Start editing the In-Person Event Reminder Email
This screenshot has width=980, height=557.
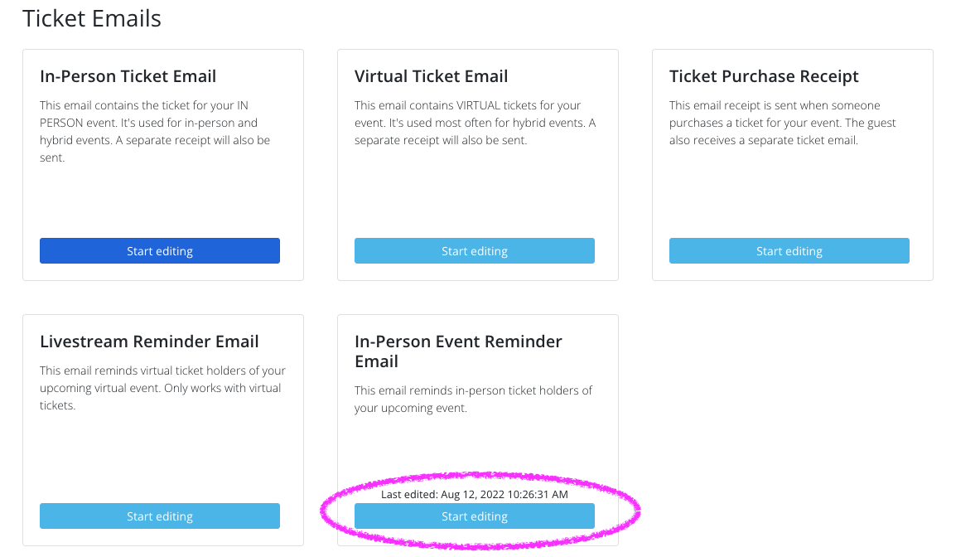coord(475,516)
